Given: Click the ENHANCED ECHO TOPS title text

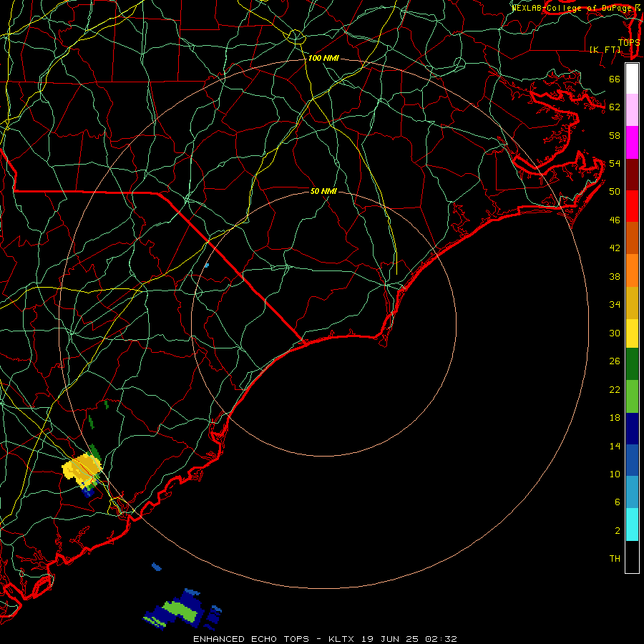Looking at the screenshot, I should point(251,639).
